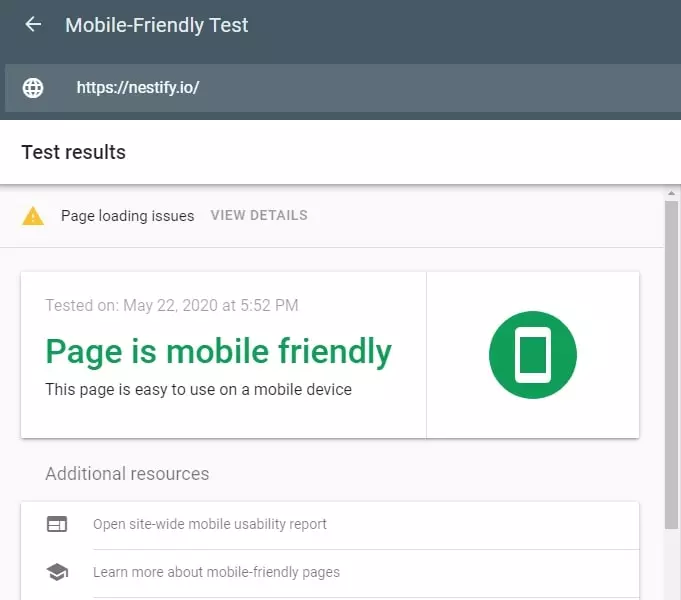Open VIEW DETAILS for page loading issues

(x=259, y=215)
